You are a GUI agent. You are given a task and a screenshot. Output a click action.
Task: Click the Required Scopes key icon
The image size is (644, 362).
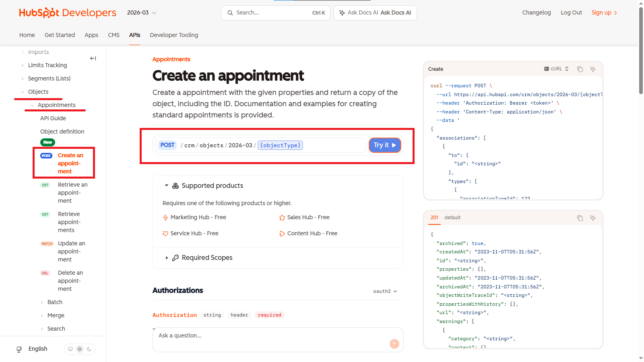point(175,258)
